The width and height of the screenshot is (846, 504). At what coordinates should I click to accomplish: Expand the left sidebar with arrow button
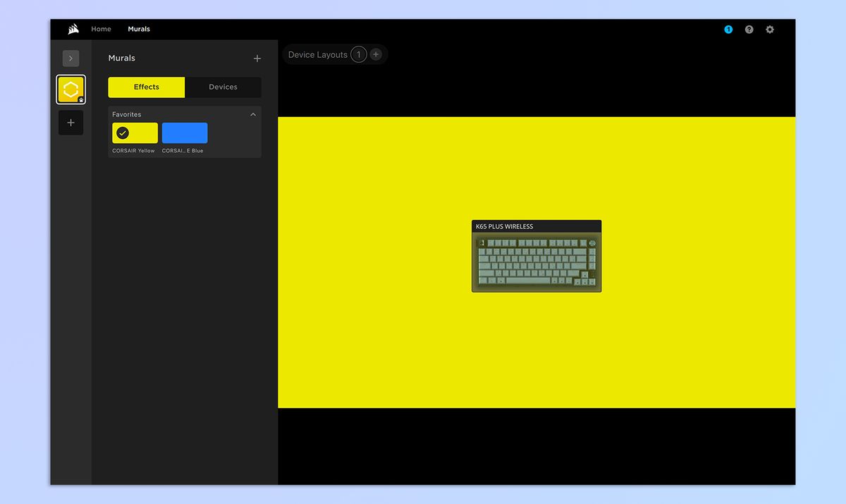click(70, 59)
